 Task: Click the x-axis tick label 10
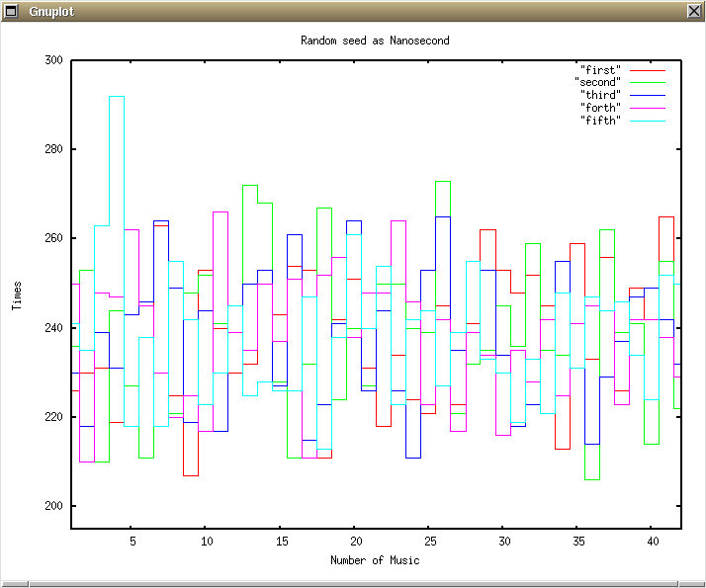(207, 542)
